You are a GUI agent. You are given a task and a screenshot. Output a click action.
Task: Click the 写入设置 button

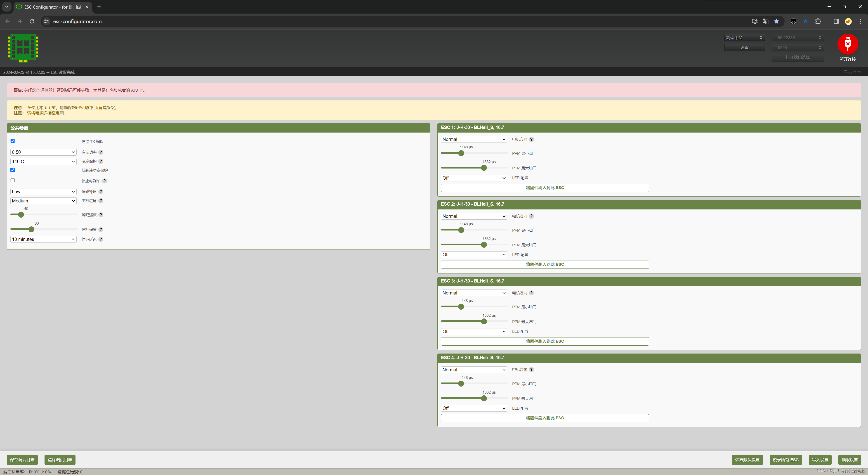(820, 460)
